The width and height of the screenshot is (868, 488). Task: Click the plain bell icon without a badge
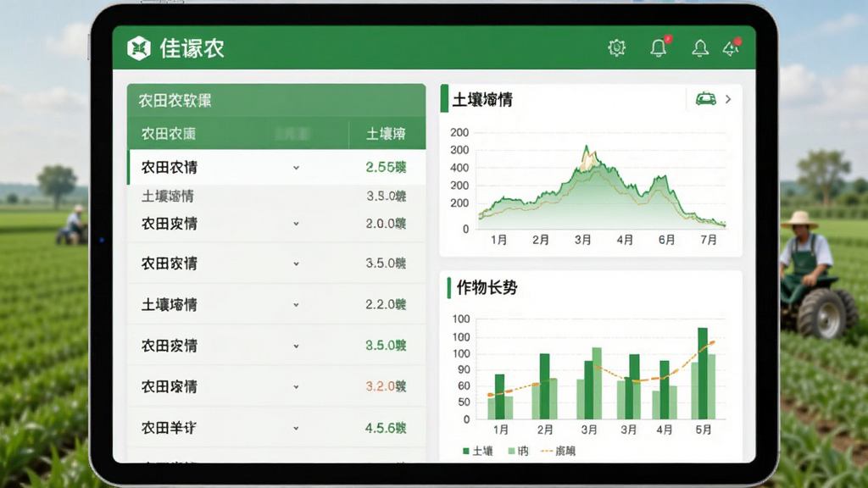pyautogui.click(x=700, y=48)
